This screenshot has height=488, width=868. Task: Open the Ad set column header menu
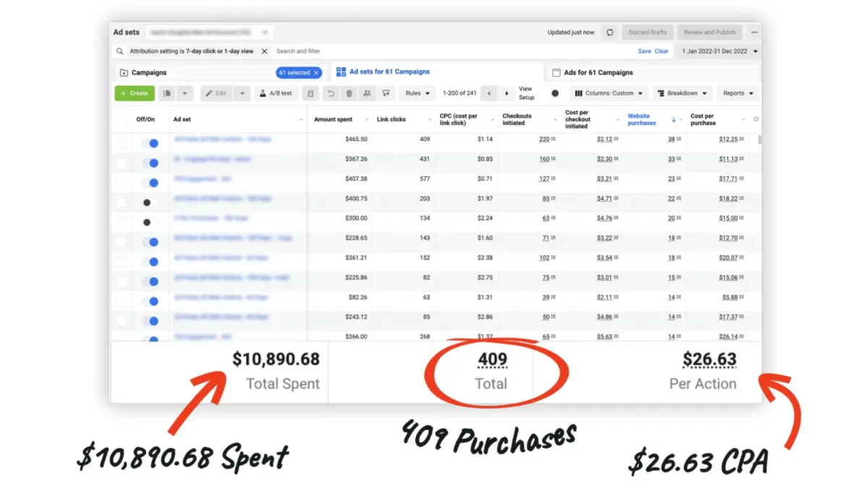pyautogui.click(x=301, y=120)
